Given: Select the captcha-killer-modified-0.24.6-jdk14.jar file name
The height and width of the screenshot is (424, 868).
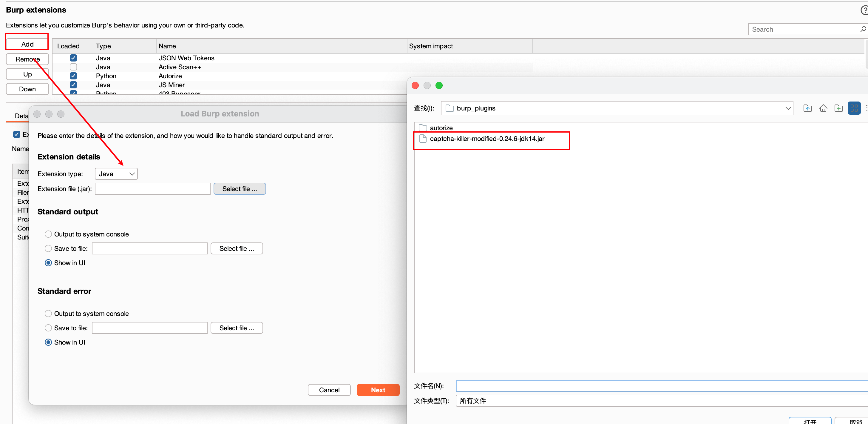Looking at the screenshot, I should pos(487,139).
